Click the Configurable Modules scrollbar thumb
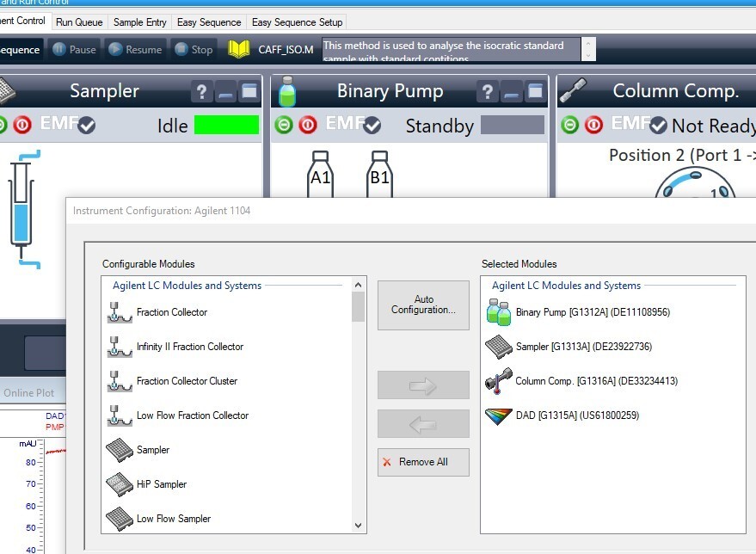The image size is (756, 554). pos(358,306)
